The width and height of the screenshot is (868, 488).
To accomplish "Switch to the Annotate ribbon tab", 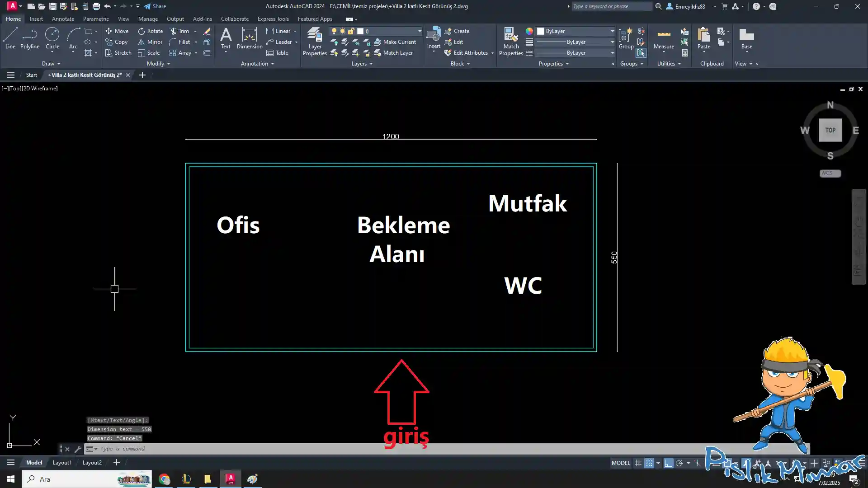I will click(63, 19).
